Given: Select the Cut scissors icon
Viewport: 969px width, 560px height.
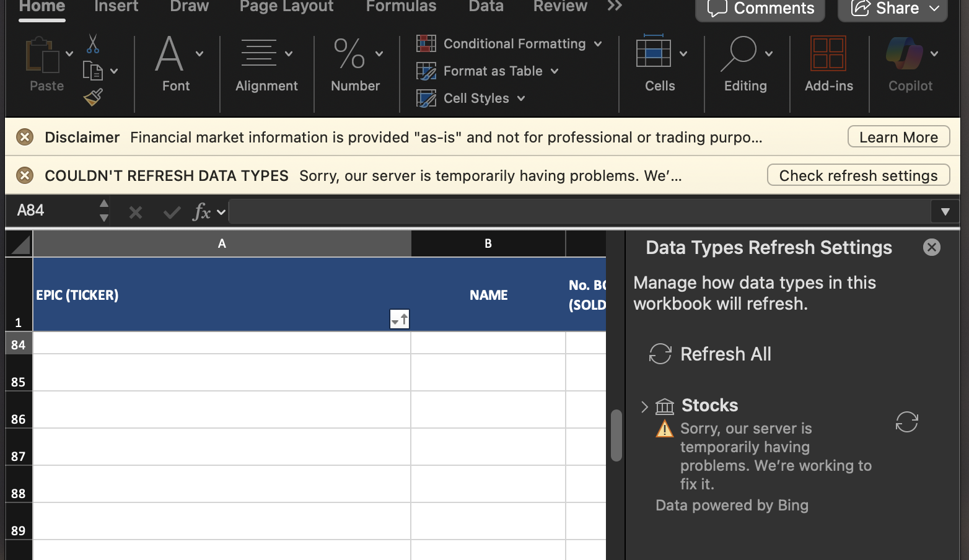Looking at the screenshot, I should (94, 44).
